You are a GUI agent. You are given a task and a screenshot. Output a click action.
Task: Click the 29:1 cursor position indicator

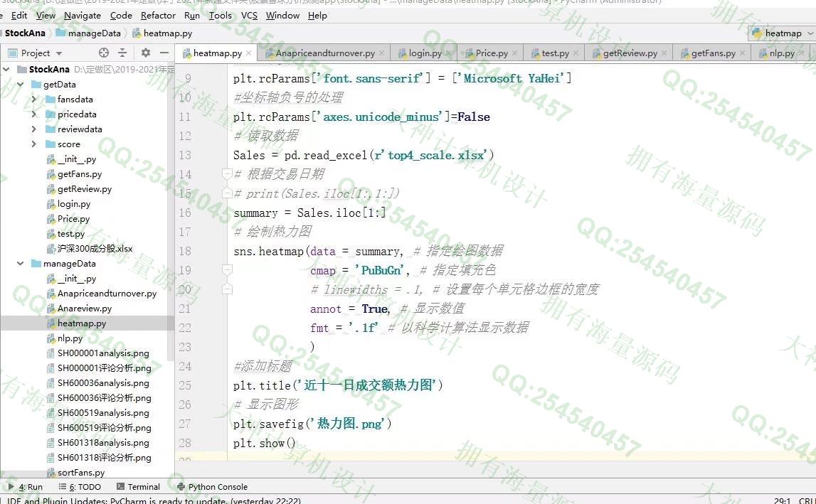coord(782,500)
